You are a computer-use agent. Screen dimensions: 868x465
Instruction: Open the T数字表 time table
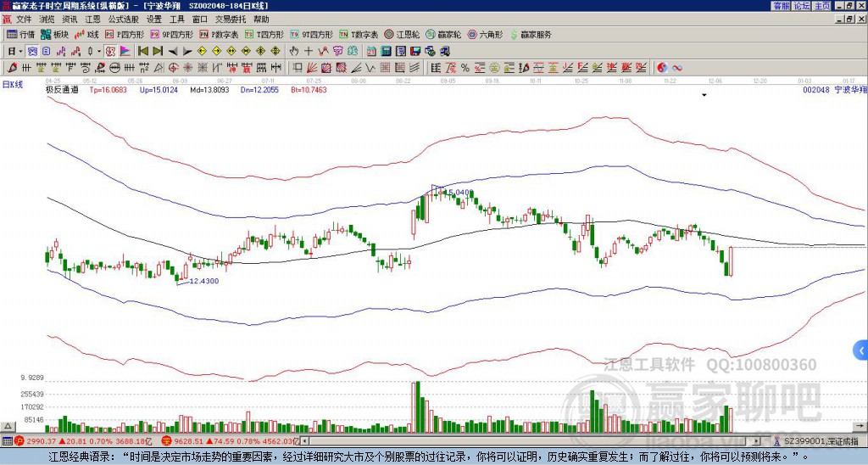pyautogui.click(x=359, y=34)
